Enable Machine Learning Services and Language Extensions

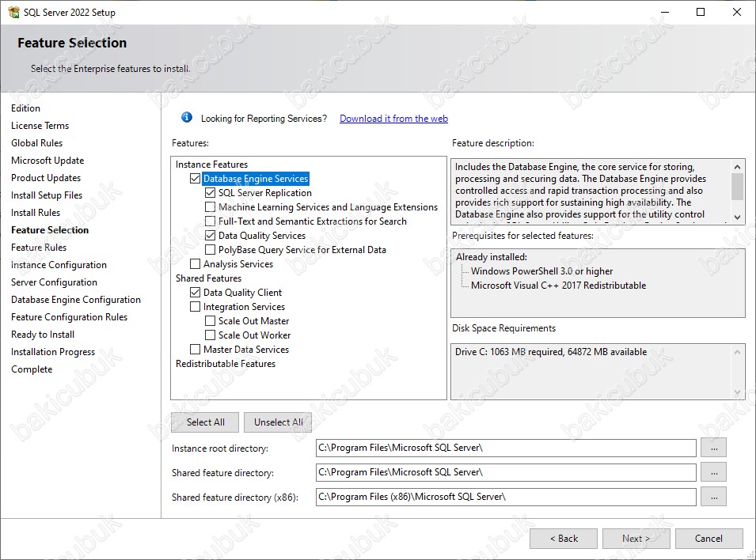pyautogui.click(x=211, y=207)
